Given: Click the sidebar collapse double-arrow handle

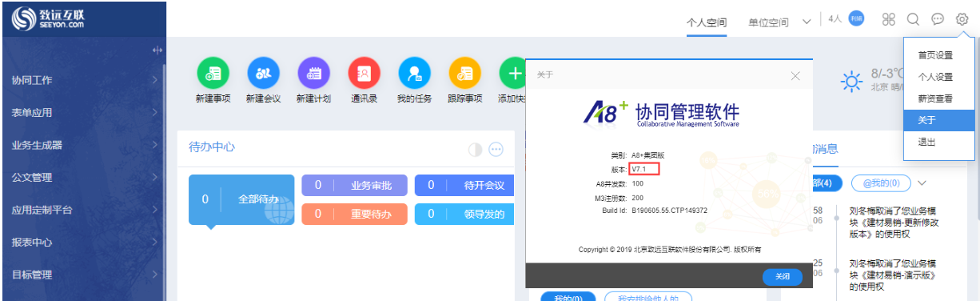Looking at the screenshot, I should click(157, 50).
